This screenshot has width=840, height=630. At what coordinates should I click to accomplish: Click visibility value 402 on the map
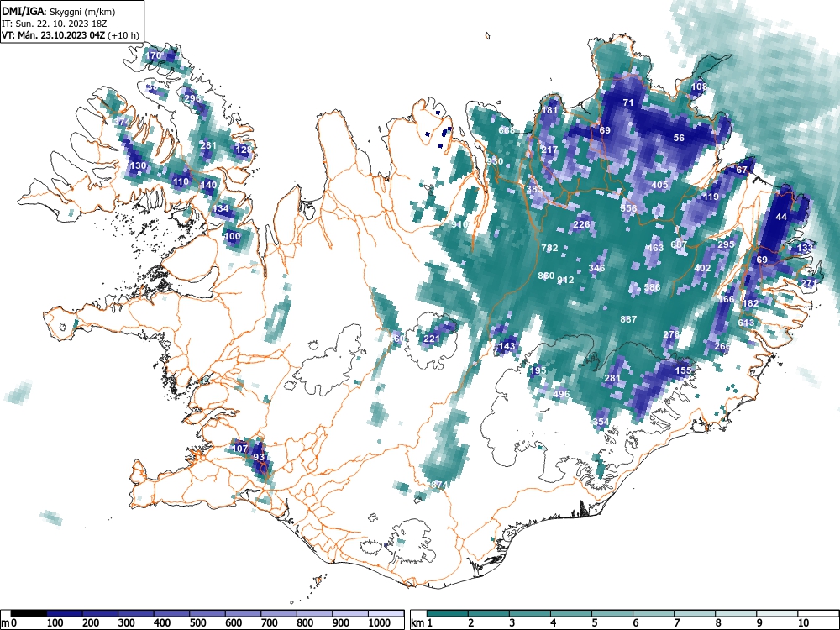(702, 268)
